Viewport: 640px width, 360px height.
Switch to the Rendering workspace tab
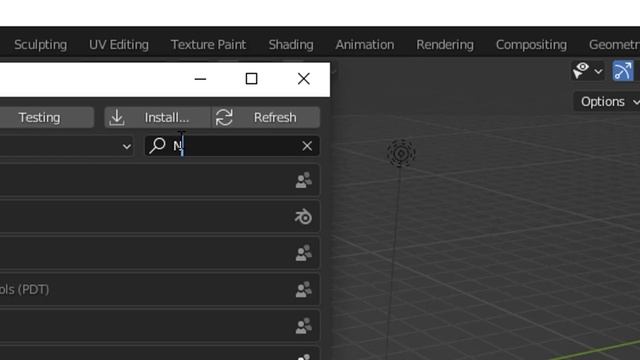pyautogui.click(x=445, y=44)
